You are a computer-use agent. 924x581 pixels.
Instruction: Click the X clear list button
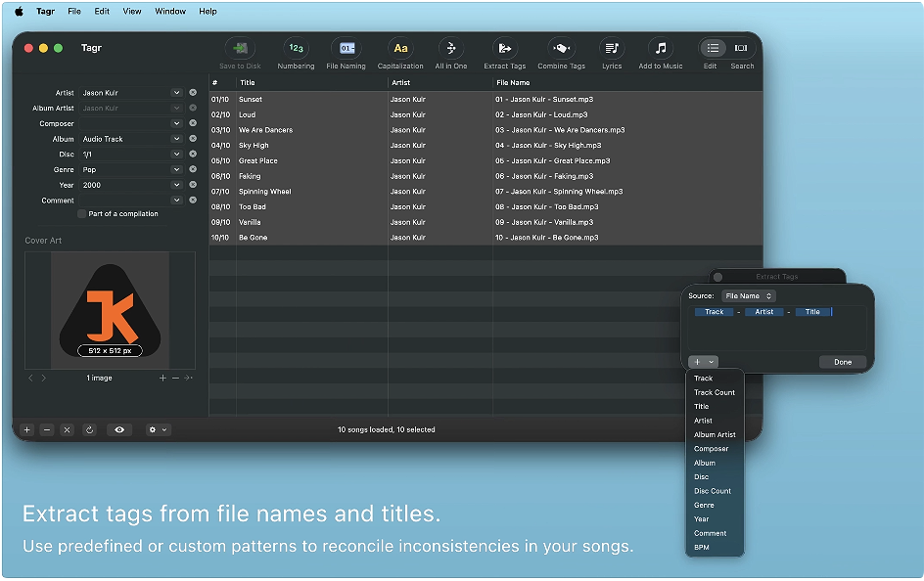click(67, 429)
